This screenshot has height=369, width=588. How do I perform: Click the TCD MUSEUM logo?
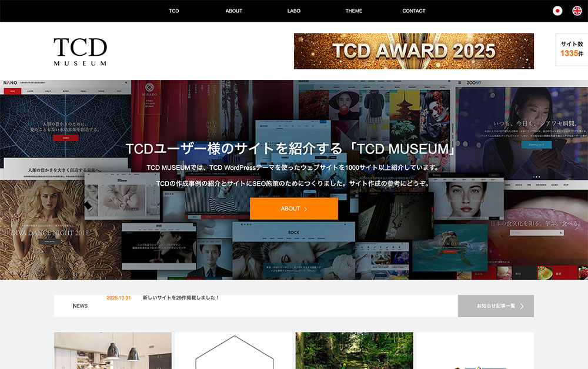coord(81,52)
